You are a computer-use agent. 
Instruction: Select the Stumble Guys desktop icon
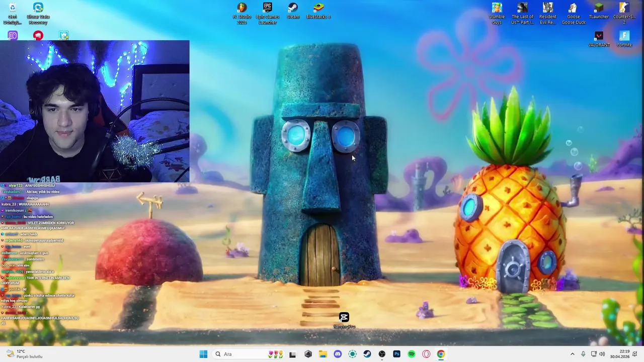point(497,13)
